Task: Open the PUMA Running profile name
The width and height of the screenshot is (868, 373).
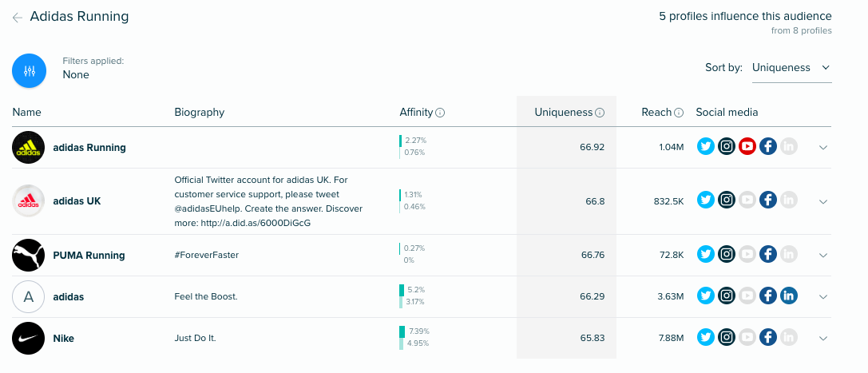Action: coord(89,255)
